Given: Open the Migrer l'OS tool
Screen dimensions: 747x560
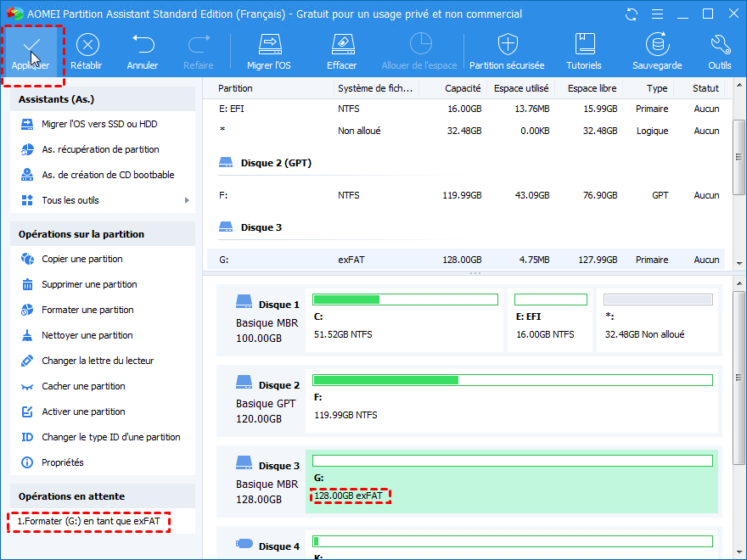Looking at the screenshot, I should (x=269, y=44).
